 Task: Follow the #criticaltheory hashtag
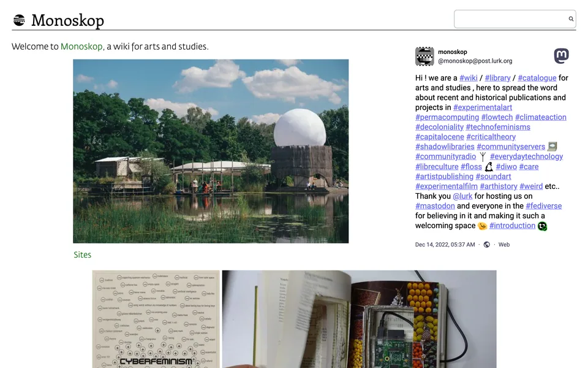(491, 137)
